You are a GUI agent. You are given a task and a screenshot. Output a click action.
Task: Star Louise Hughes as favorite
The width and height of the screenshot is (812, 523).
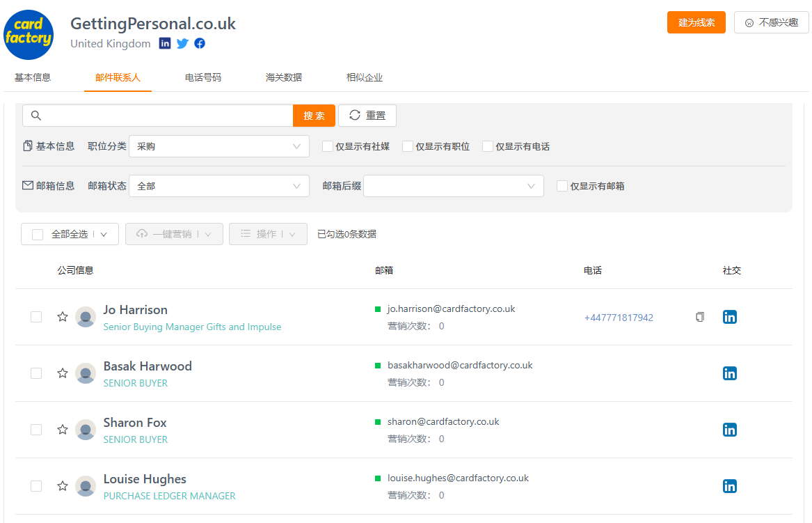point(63,486)
